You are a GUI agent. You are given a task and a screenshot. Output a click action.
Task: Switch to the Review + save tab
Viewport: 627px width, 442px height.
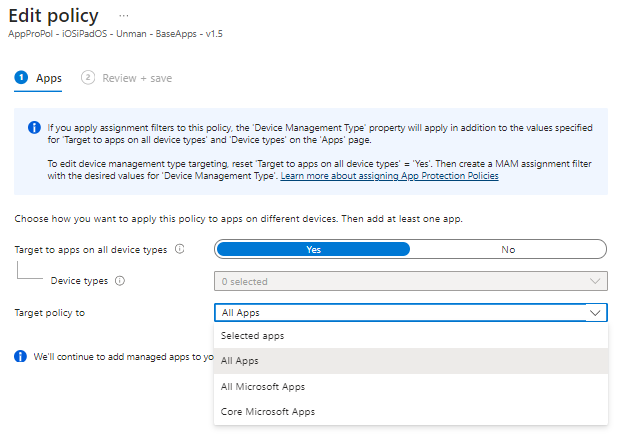[126, 78]
